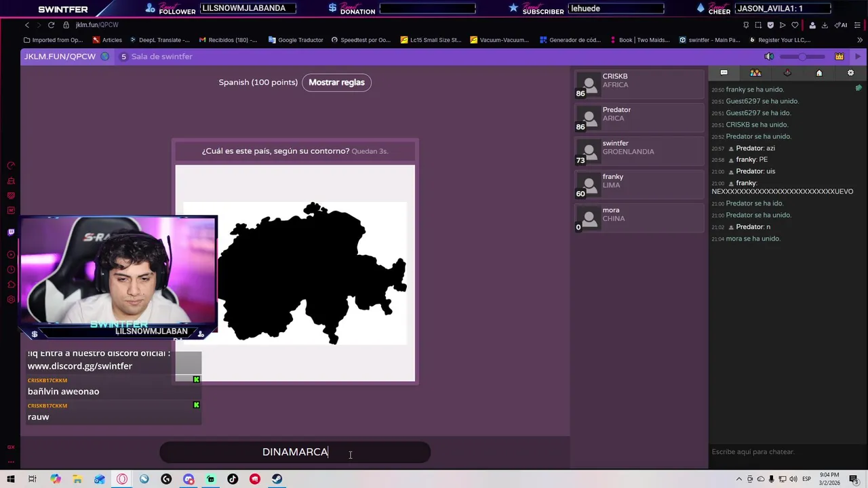Click the snapshot capture icon in toolbar

[758, 25]
